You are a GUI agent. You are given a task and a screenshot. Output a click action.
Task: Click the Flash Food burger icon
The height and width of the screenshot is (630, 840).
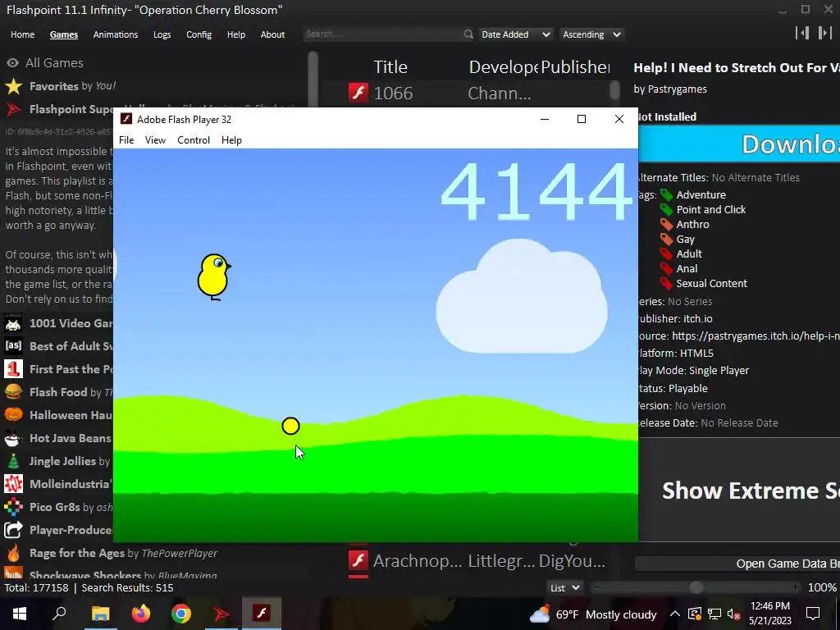pos(13,391)
